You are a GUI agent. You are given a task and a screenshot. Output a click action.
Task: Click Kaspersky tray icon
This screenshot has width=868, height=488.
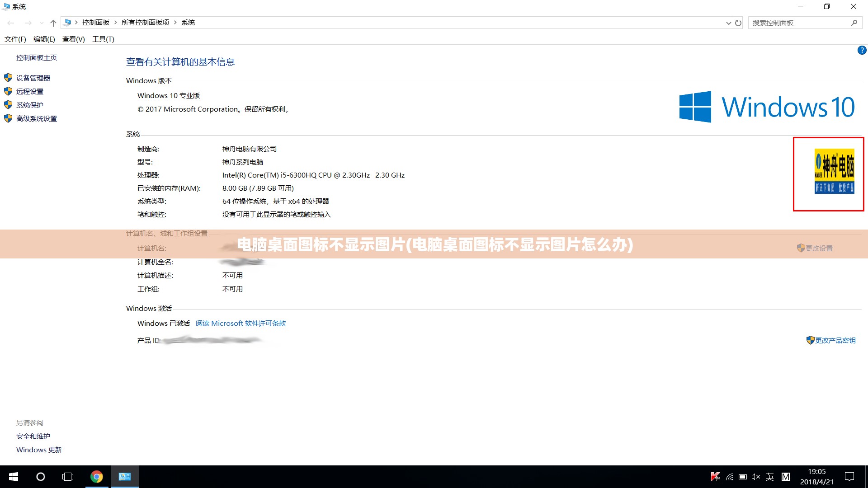click(715, 477)
